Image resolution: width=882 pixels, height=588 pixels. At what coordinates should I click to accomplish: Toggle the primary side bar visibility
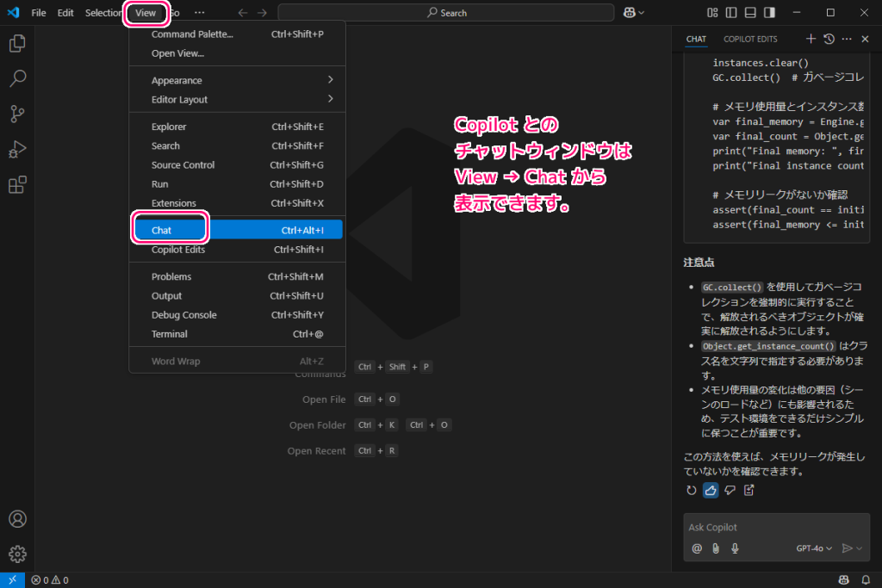pyautogui.click(x=733, y=12)
